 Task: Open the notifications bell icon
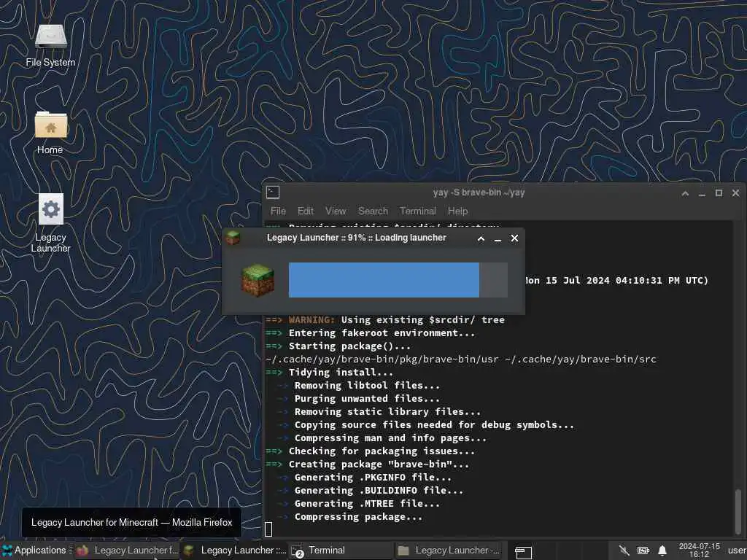click(x=662, y=551)
